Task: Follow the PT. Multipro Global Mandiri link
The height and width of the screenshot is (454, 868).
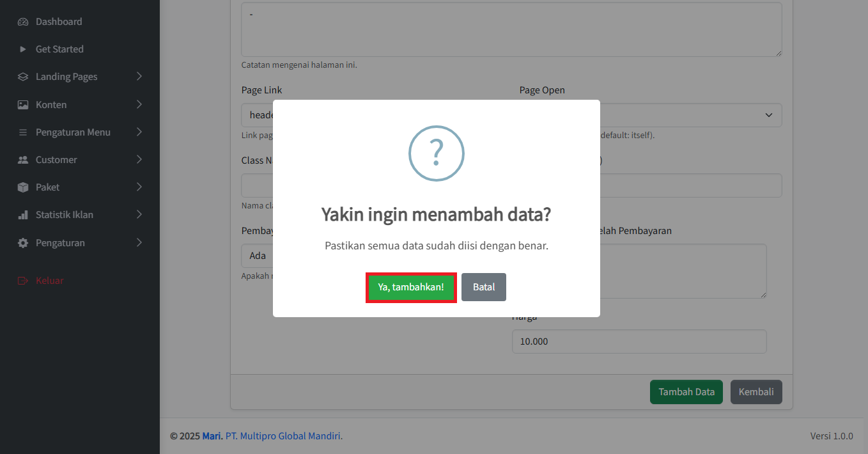Action: (x=284, y=436)
